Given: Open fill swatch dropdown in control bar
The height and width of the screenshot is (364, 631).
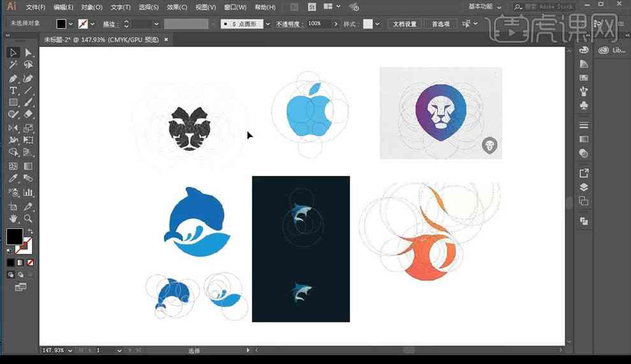Looking at the screenshot, I should coord(71,24).
